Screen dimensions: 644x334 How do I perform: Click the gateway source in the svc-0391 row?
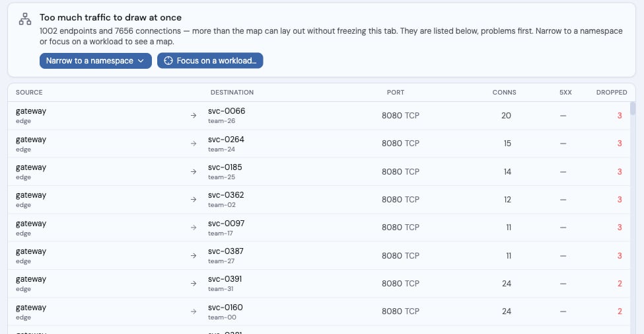[x=31, y=280]
